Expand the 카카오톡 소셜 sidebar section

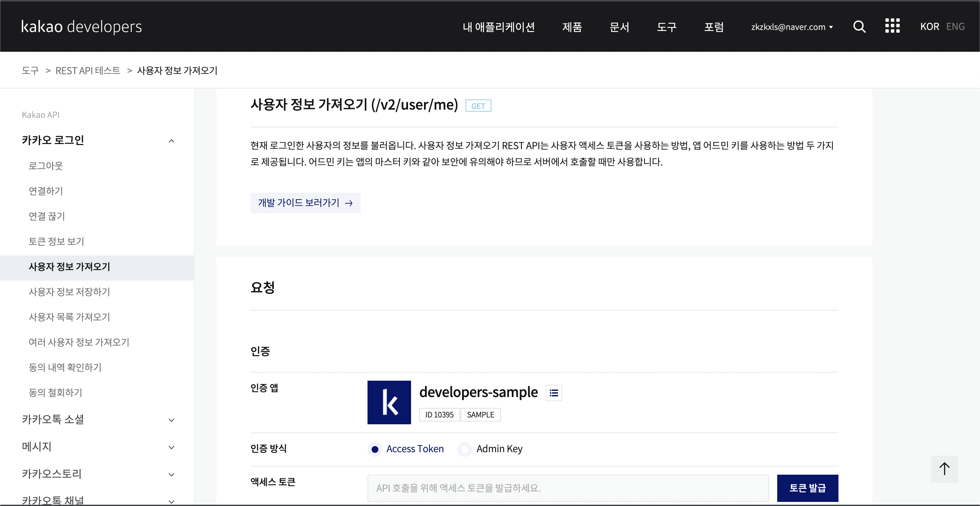[x=171, y=420]
